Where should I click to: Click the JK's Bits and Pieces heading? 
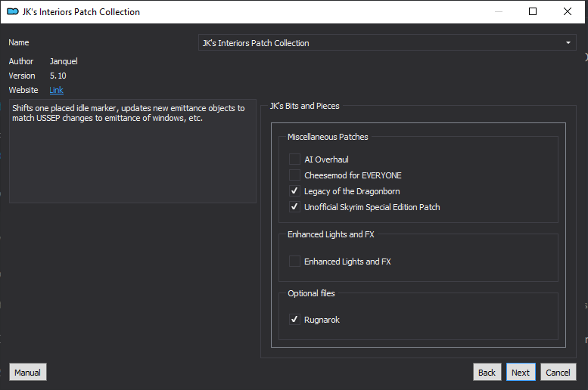coord(304,106)
